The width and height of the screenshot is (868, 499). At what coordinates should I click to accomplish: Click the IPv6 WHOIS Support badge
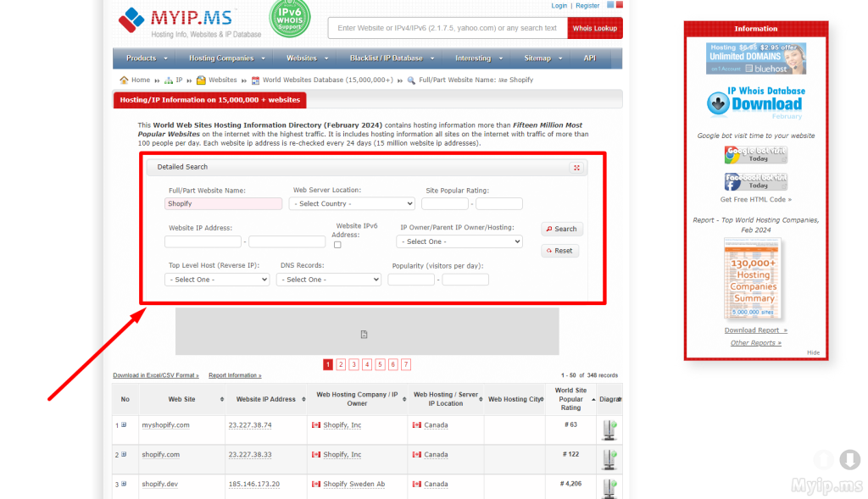(290, 19)
